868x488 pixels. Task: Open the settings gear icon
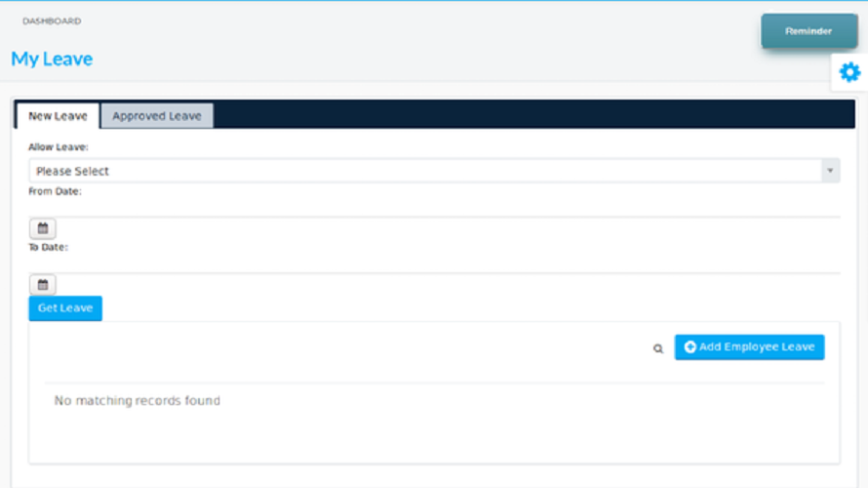coord(849,72)
